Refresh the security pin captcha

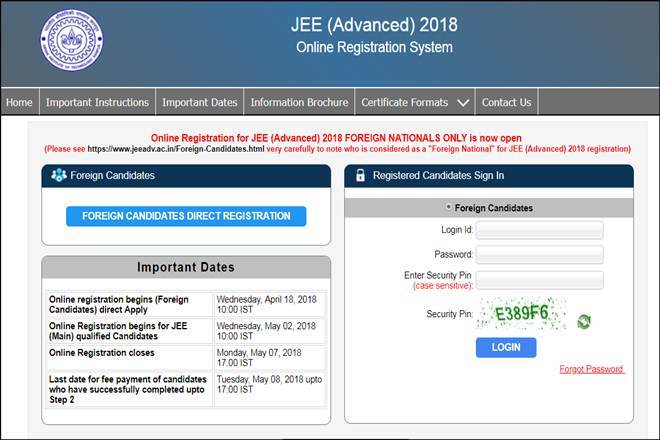click(x=584, y=322)
